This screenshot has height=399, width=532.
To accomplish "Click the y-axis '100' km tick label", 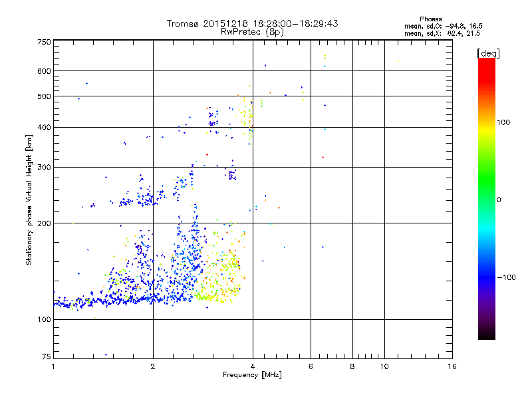I will pos(44,320).
